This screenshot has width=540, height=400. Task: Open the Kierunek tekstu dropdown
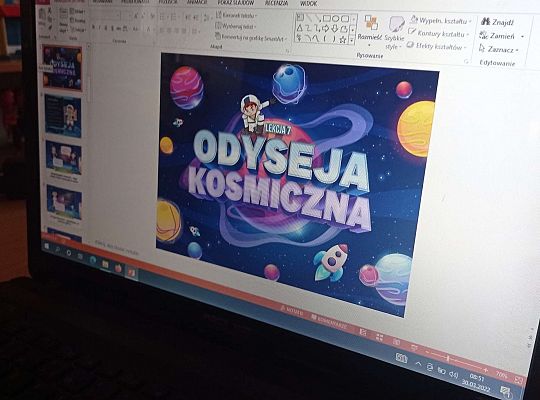coord(237,15)
